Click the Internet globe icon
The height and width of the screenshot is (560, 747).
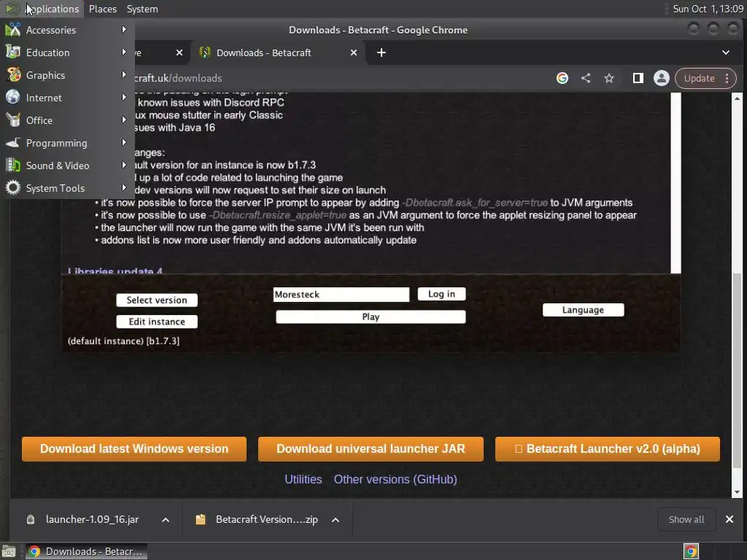(13, 97)
